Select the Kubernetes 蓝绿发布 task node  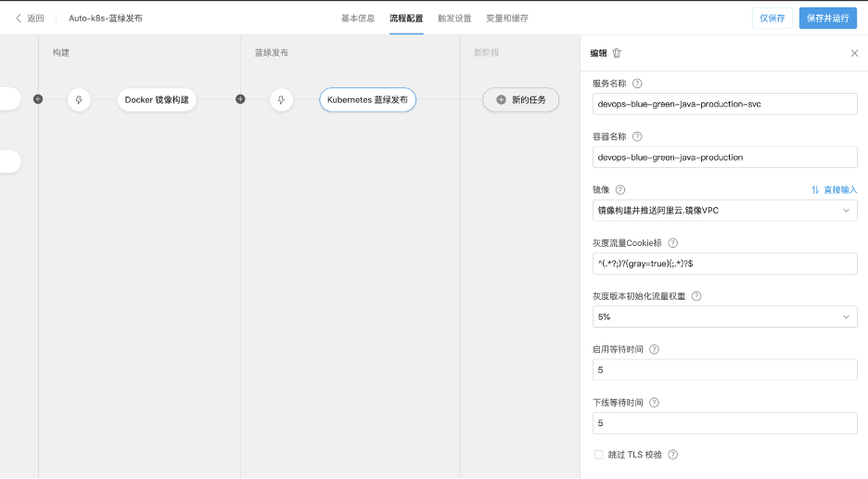tap(367, 100)
